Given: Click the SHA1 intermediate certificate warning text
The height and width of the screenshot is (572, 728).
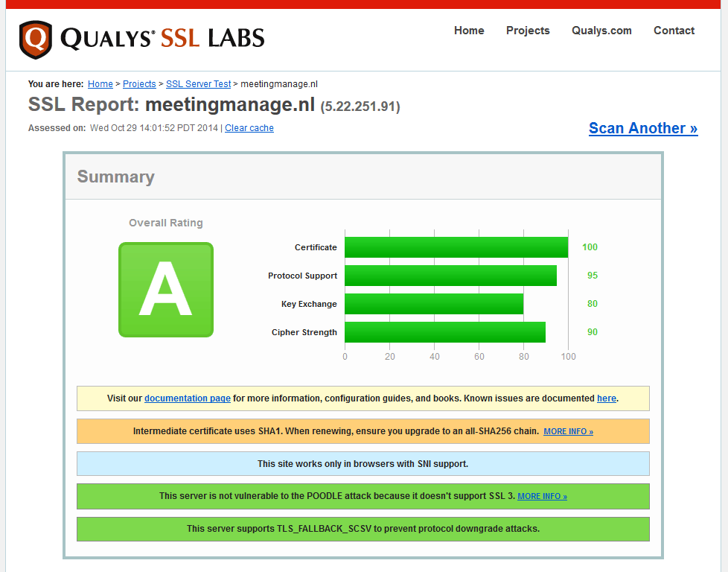Looking at the screenshot, I should (x=336, y=431).
